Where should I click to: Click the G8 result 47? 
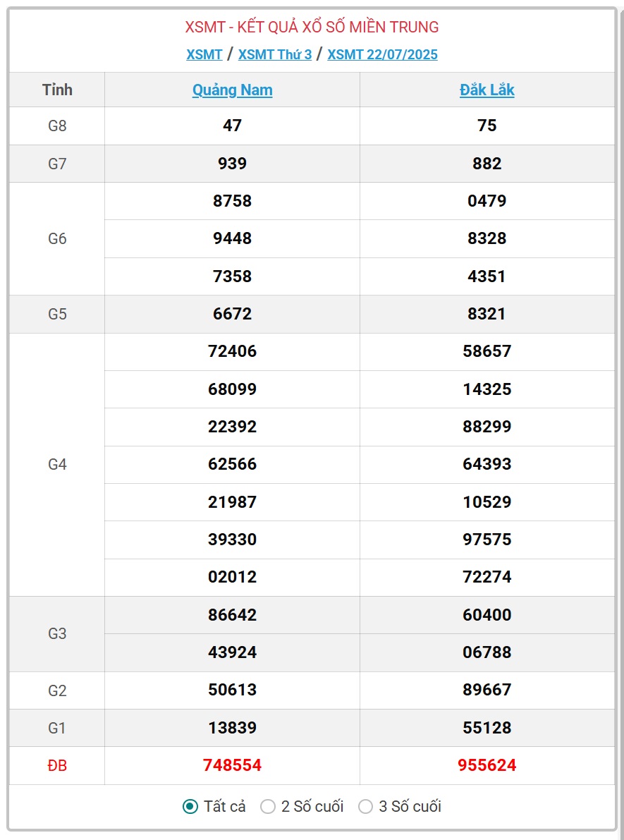233,126
